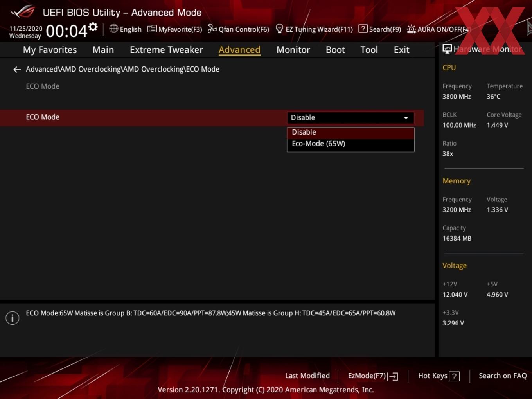Click the Qfan Control fan icon
Viewport: 532px width, 399px height.
point(212,29)
